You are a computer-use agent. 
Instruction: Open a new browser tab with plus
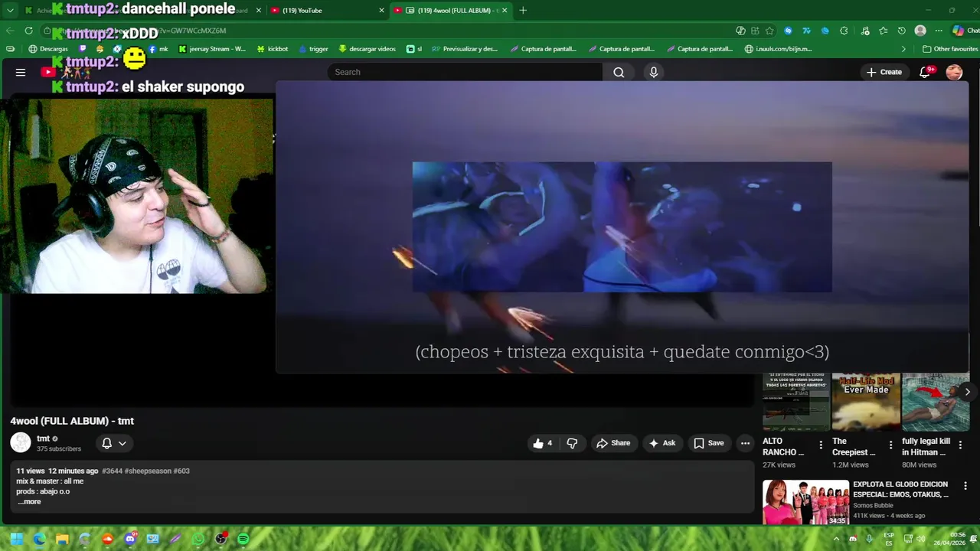[523, 10]
